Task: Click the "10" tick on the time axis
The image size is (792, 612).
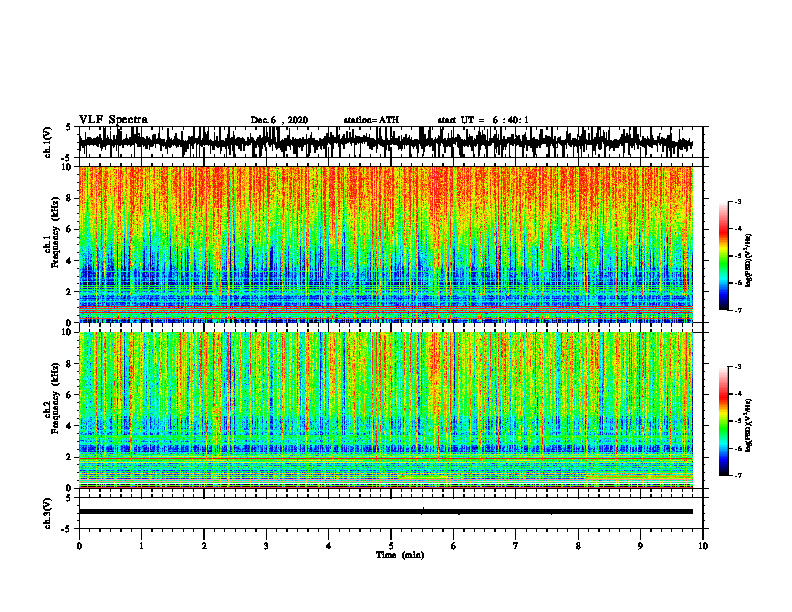Action: 703,546
